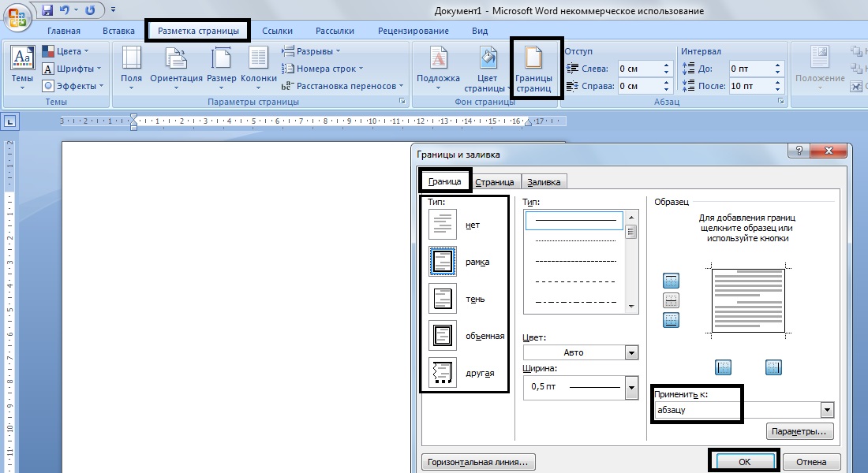Click the Слева indent input field
868x473 pixels.
point(640,69)
